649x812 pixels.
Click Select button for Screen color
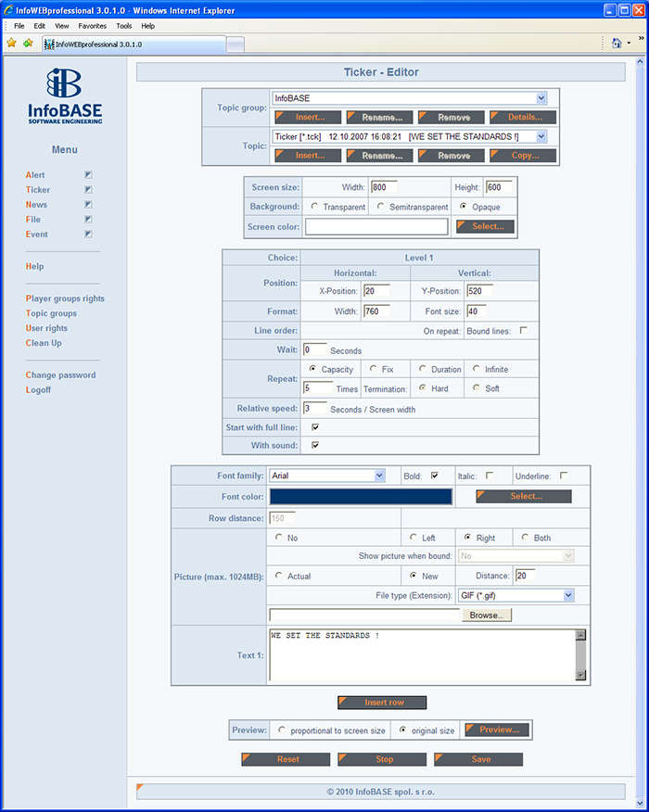(485, 226)
